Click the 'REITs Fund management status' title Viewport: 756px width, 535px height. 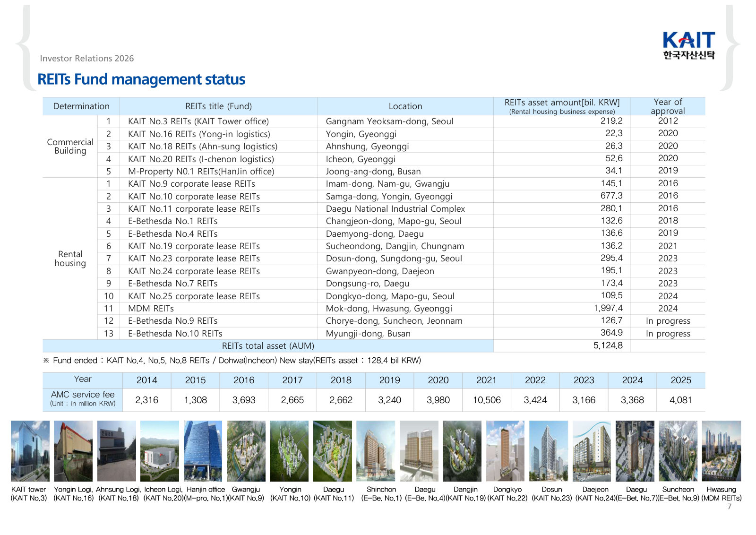(141, 79)
